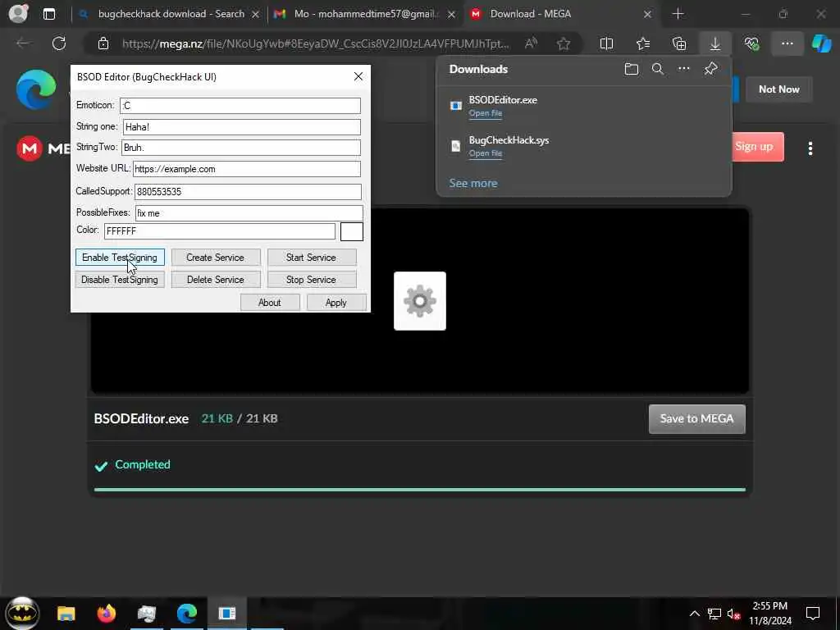Open the Collections icon
840x630 pixels.
pos(679,44)
